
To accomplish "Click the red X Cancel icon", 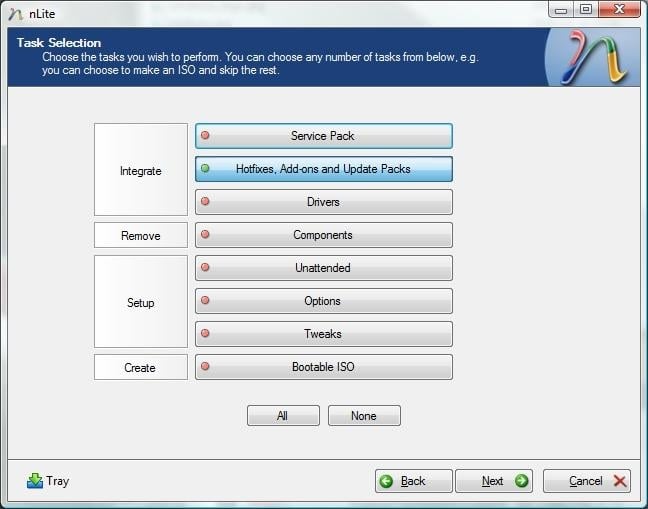I will (x=619, y=481).
